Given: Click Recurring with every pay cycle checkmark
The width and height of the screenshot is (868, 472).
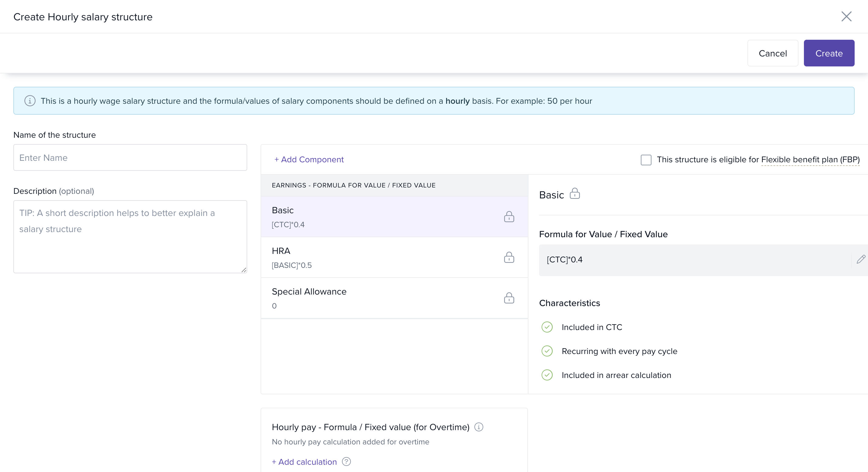Looking at the screenshot, I should coord(547,351).
